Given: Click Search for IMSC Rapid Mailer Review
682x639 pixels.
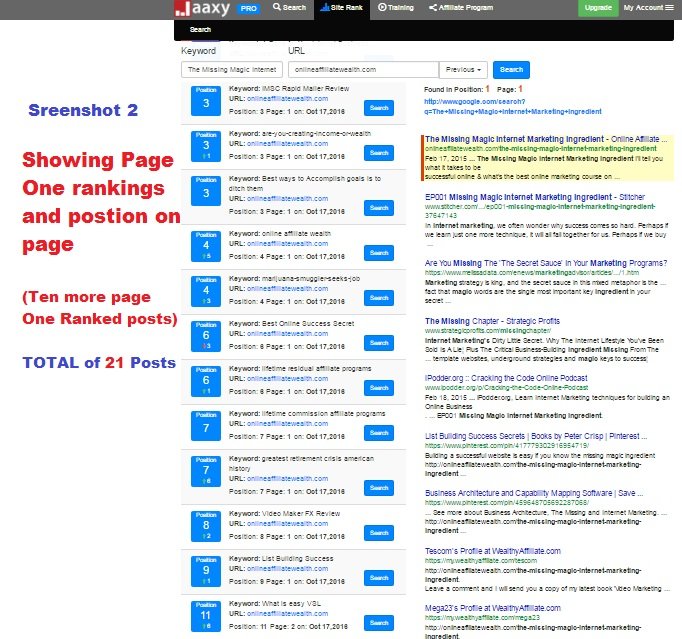Looking at the screenshot, I should click(x=379, y=108).
